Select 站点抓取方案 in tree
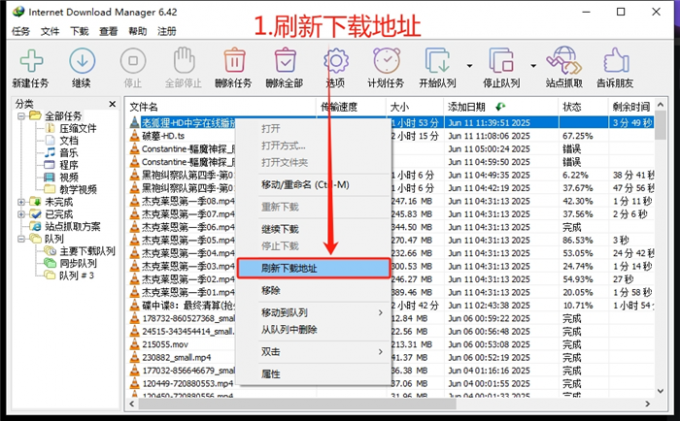This screenshot has width=680, height=421. (x=72, y=226)
